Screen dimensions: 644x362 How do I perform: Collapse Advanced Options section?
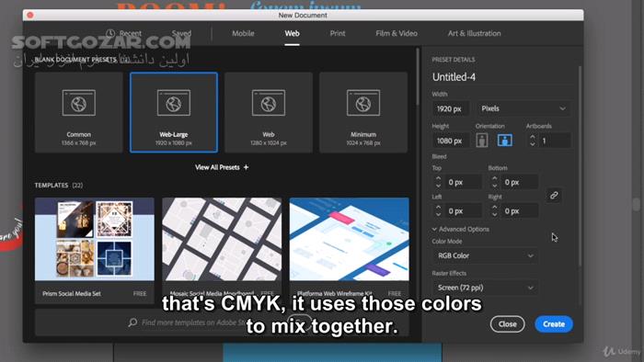click(460, 229)
